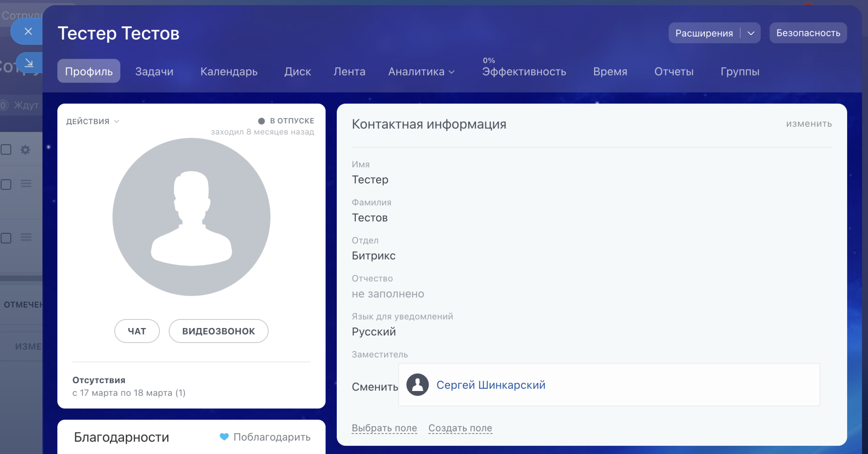Image resolution: width=868 pixels, height=454 pixels.
Task: Click the blue heart thank icon
Action: (224, 437)
